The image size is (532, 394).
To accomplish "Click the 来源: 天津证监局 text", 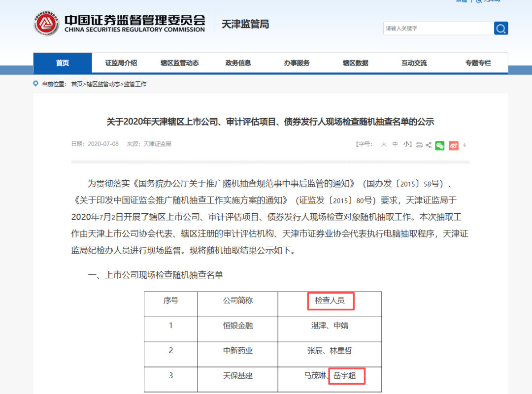I will point(149,144).
